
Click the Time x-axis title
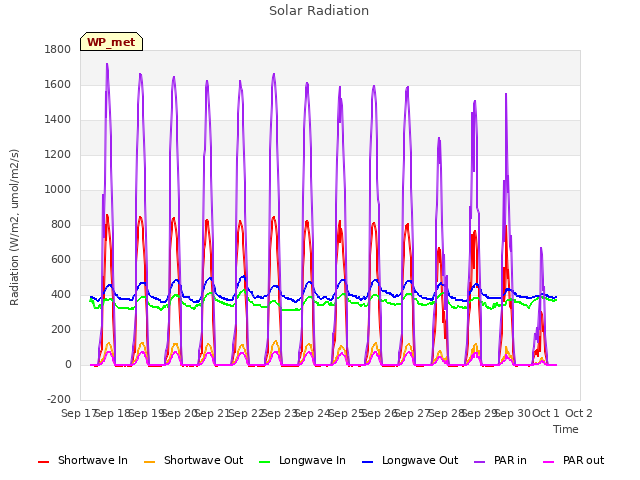566,429
